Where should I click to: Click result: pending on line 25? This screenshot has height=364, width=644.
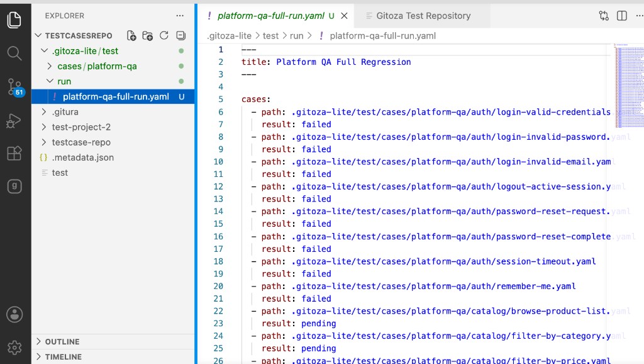coord(299,348)
